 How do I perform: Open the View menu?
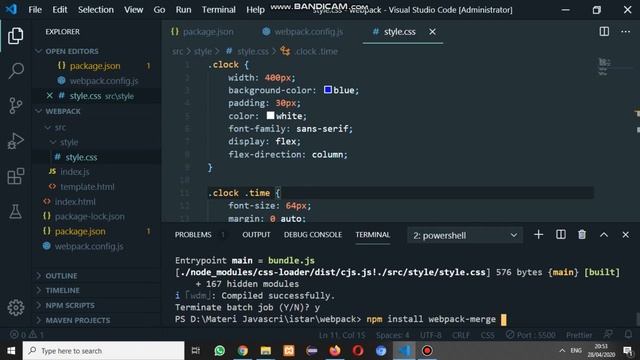coord(133,9)
